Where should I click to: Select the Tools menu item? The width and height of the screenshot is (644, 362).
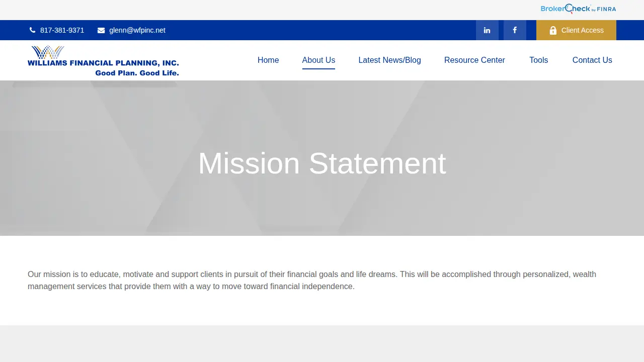point(538,60)
